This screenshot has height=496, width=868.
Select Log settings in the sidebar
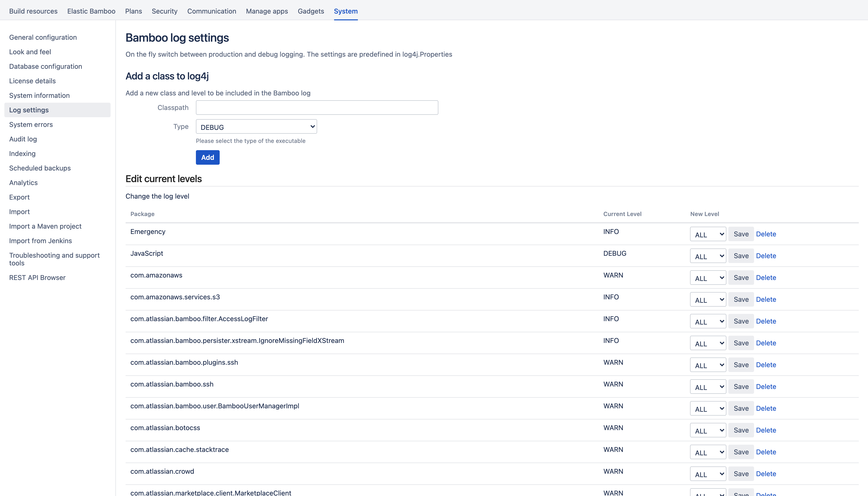[x=29, y=110]
